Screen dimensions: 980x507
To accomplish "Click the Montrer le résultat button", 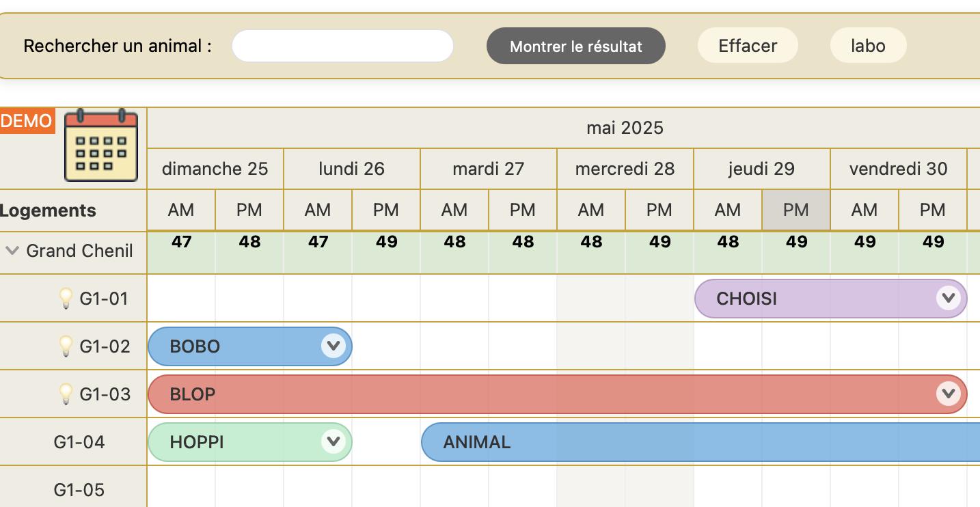I will [576, 46].
